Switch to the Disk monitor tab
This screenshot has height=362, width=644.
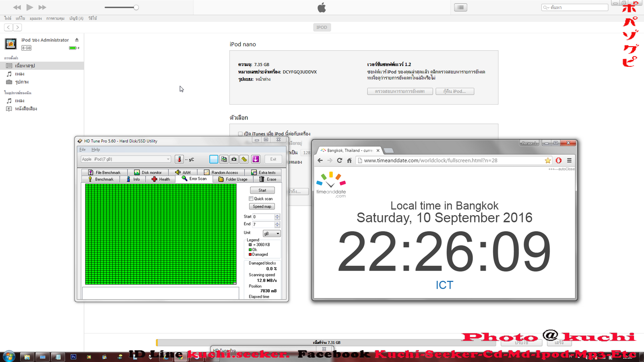[148, 173]
